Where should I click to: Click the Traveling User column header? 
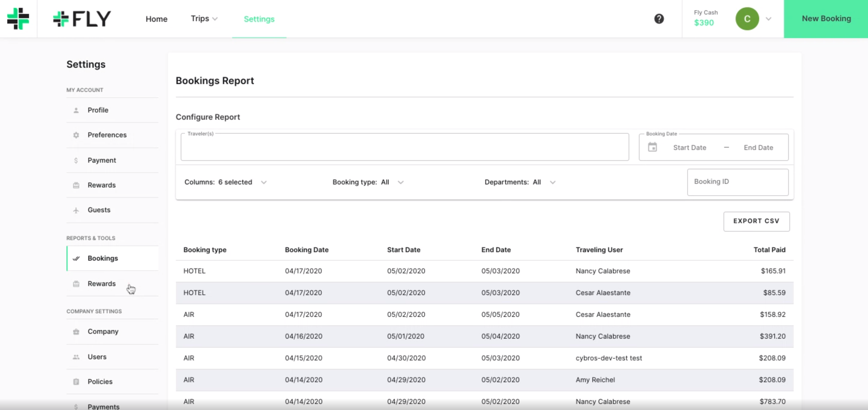pos(599,250)
